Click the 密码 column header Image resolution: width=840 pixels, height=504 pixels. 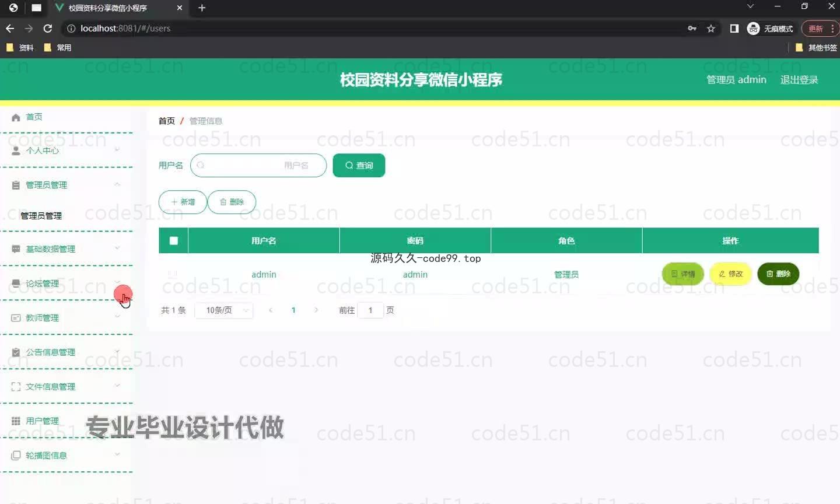tap(415, 240)
